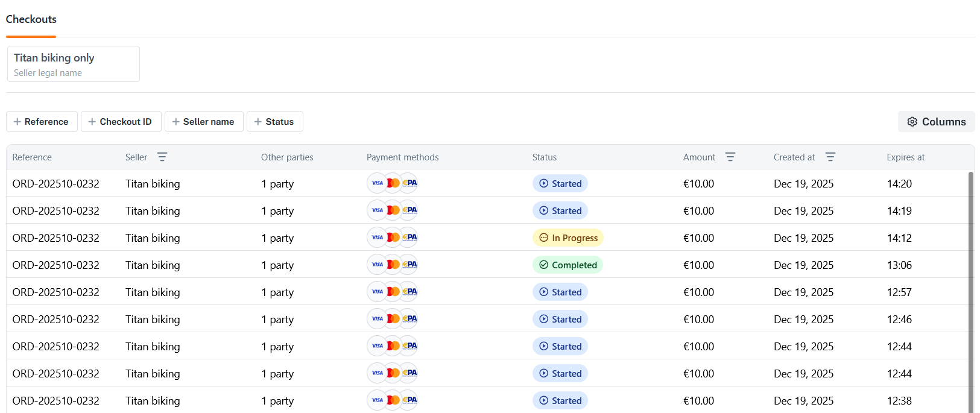Click the In Progress status badge
980x413 pixels.
click(567, 238)
